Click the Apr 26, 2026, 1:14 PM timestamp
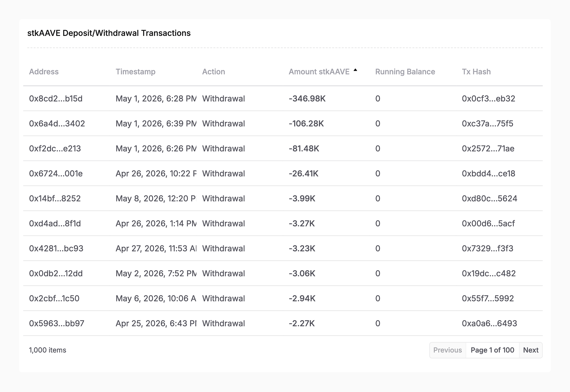This screenshot has height=392, width=570. (x=156, y=224)
